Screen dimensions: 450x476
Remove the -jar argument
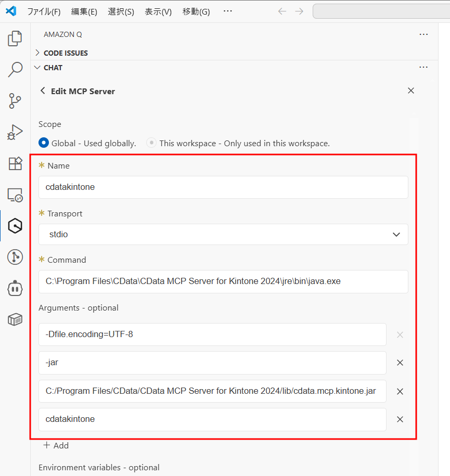400,363
